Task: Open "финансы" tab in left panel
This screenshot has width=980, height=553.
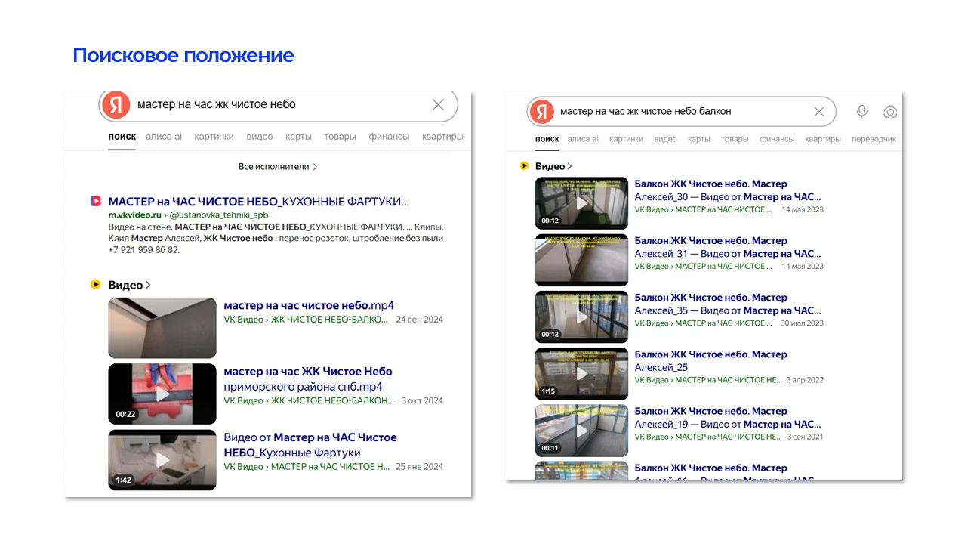Action: pos(389,137)
